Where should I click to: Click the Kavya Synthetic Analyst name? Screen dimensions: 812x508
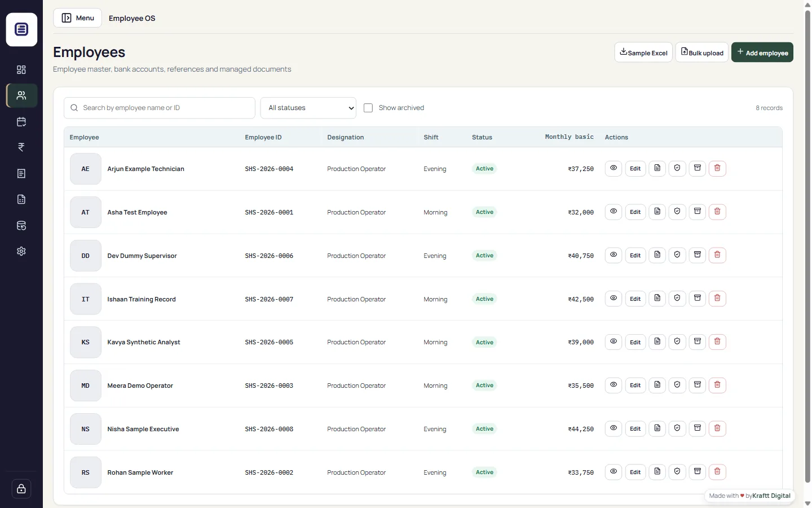click(144, 342)
